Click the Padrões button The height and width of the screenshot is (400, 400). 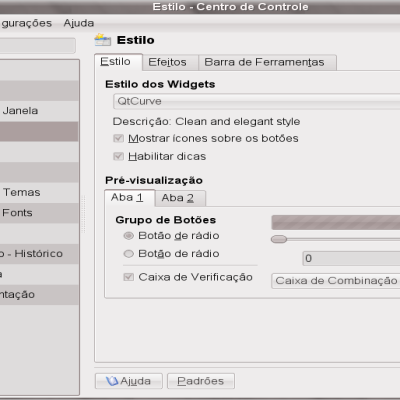coord(201,381)
